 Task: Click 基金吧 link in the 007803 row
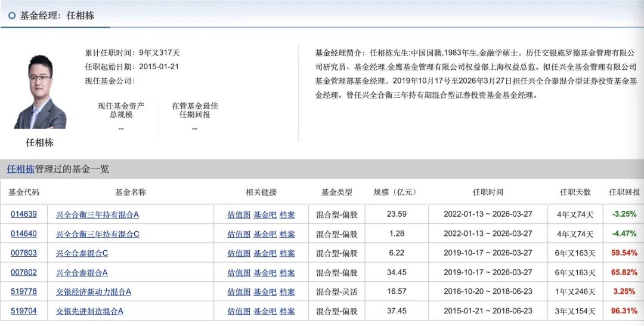coord(265,253)
